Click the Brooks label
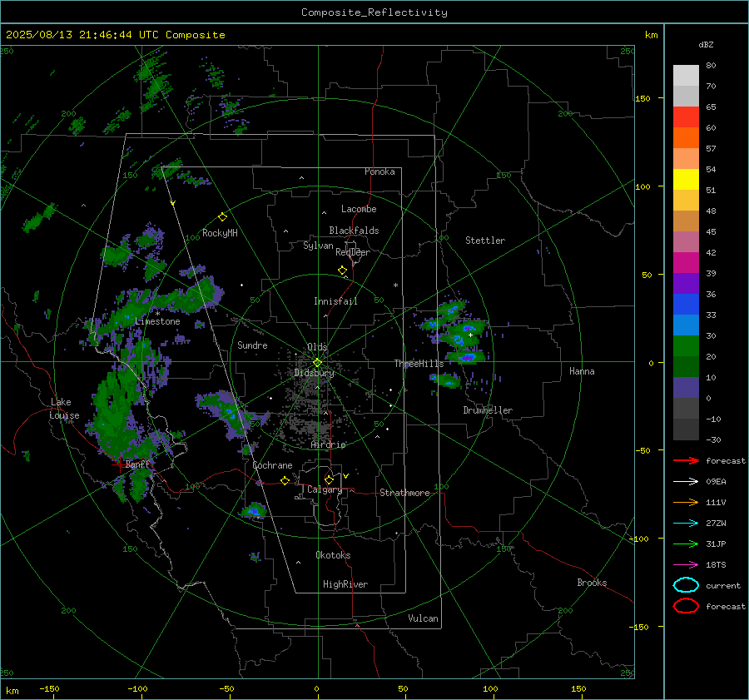This screenshot has width=749, height=700. pyautogui.click(x=592, y=583)
